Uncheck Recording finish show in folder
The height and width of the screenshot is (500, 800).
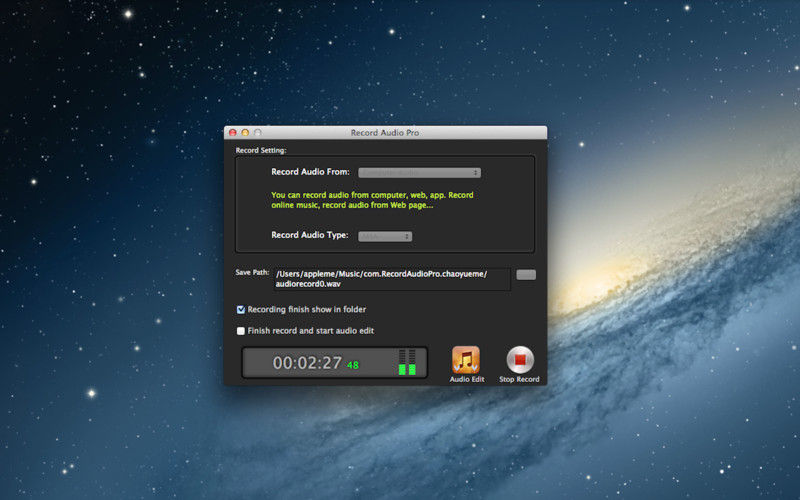pyautogui.click(x=241, y=310)
